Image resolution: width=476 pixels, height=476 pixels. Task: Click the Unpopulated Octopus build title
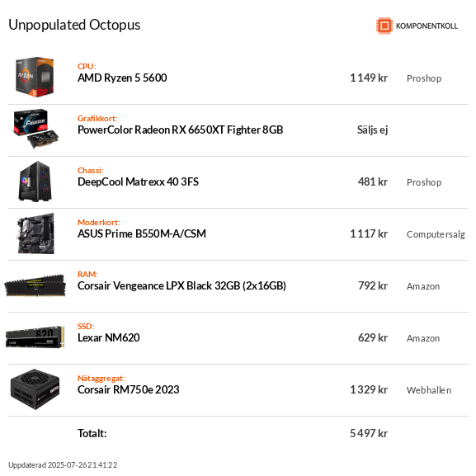point(74,25)
